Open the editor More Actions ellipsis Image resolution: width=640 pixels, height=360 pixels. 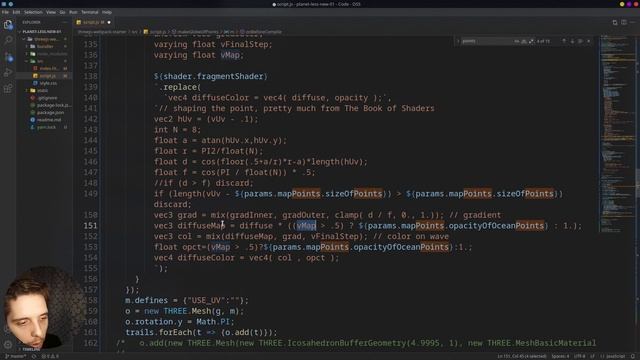pos(633,22)
